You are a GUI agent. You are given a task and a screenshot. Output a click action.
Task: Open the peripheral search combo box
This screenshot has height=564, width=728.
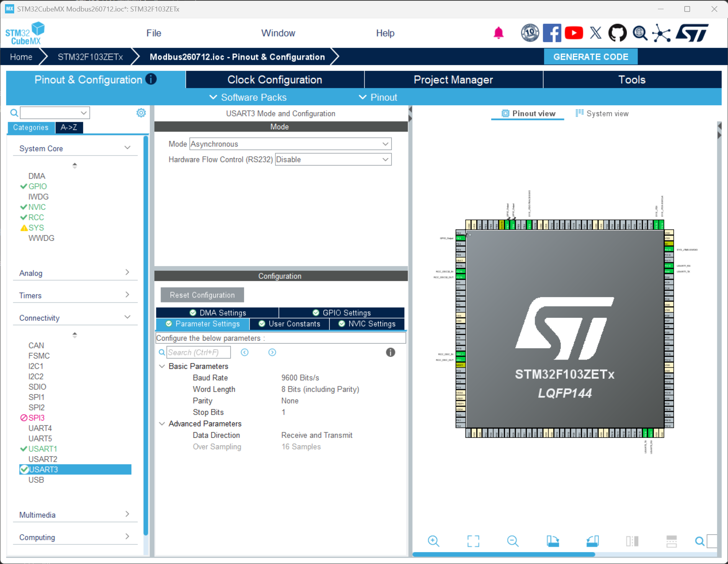(x=55, y=113)
